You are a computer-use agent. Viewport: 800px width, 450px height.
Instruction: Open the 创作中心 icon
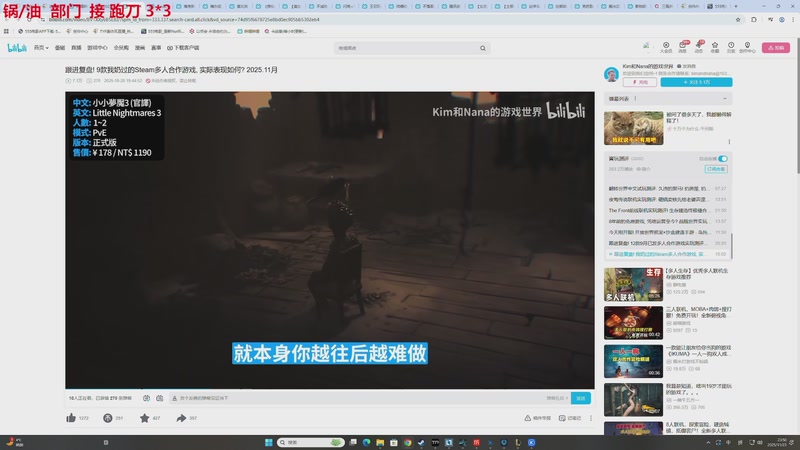pyautogui.click(x=747, y=47)
